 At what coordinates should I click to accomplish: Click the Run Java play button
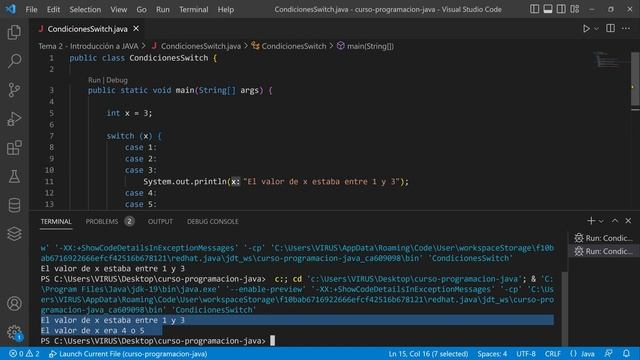click(586, 29)
